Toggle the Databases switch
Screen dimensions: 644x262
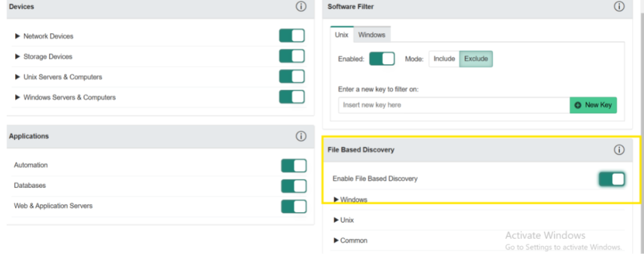point(294,186)
